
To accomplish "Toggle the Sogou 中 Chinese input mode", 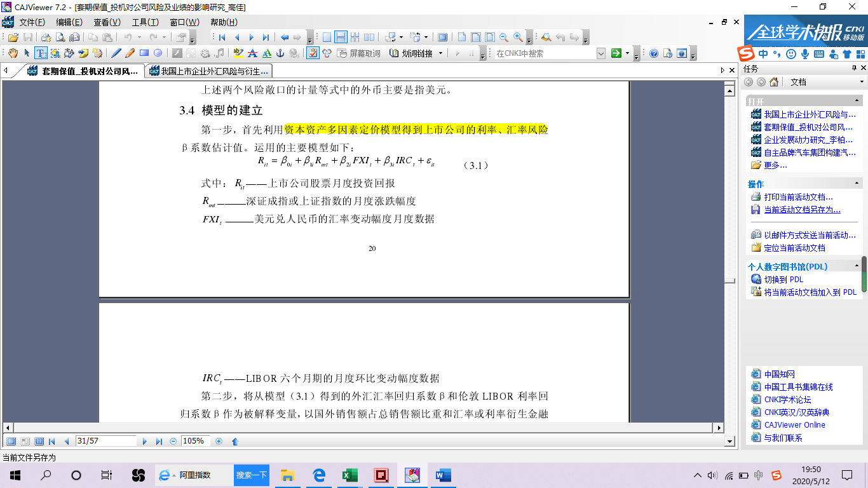I will (x=763, y=53).
